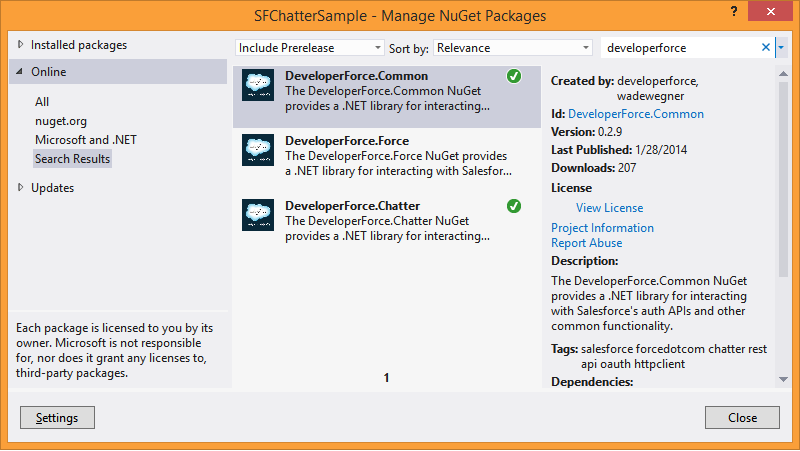Close the Manage NuGet Packages window

pyautogui.click(x=770, y=11)
